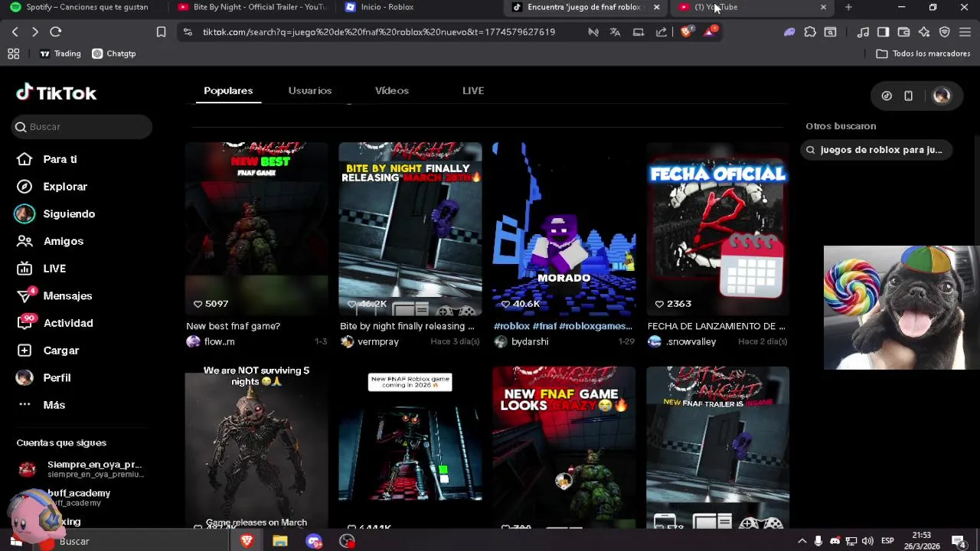Open 'New FNAF Roblox game coming' video
This screenshot has height=551, width=980.
coord(410,447)
